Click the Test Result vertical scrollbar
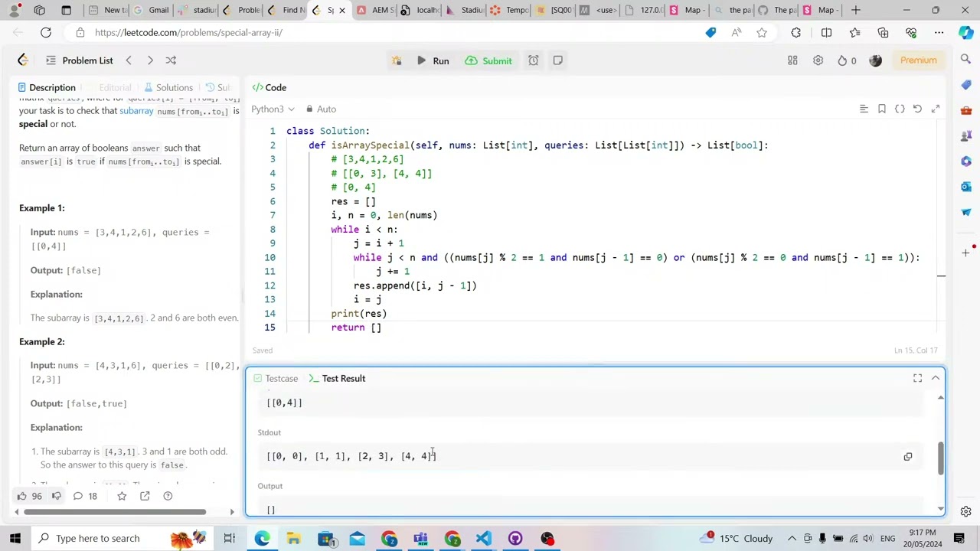This screenshot has width=980, height=551. click(x=940, y=457)
